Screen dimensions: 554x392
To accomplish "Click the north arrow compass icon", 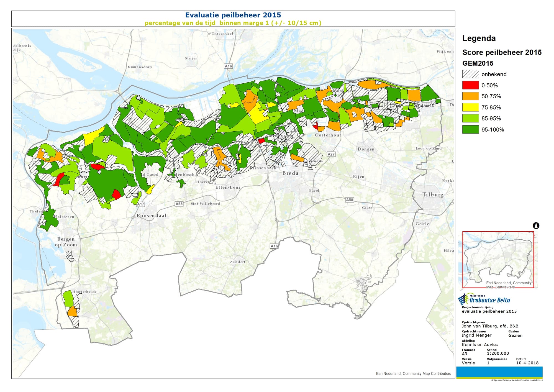I will pyautogui.click(x=536, y=226).
